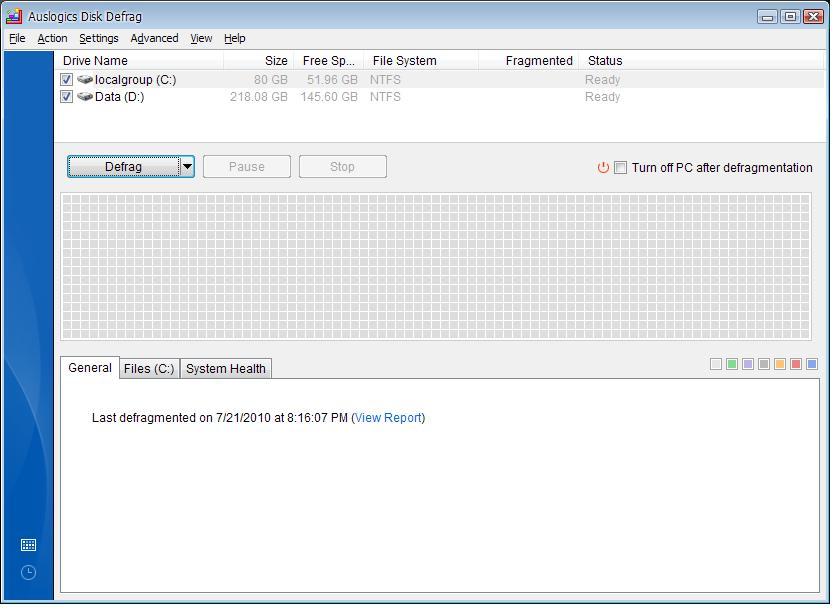Click the NTFS value in localgroup (C:) row
The image size is (834, 612).
point(386,80)
